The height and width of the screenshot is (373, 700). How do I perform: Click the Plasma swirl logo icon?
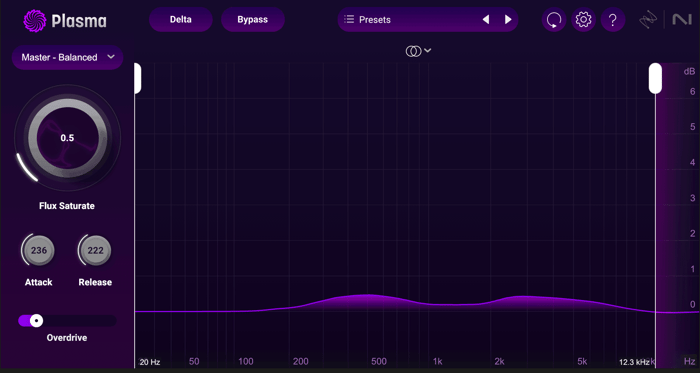(35, 21)
